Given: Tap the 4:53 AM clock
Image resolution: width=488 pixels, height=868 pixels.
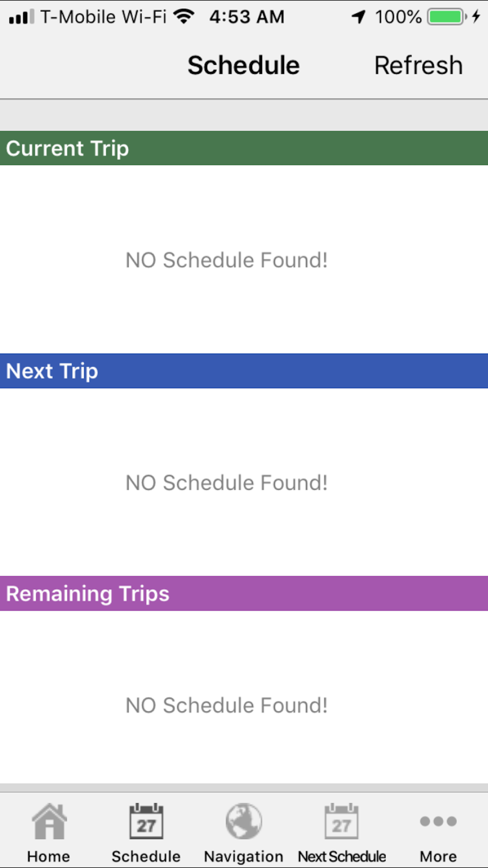Looking at the screenshot, I should tap(247, 17).
